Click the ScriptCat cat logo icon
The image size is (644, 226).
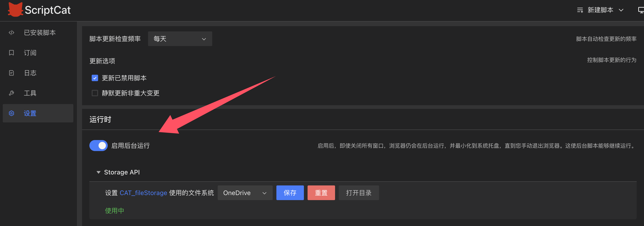pyautogui.click(x=15, y=10)
